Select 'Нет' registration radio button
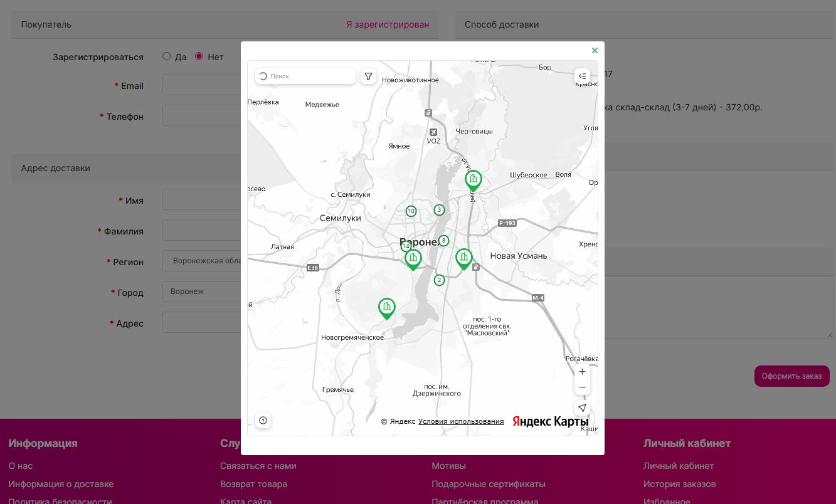 [x=199, y=56]
